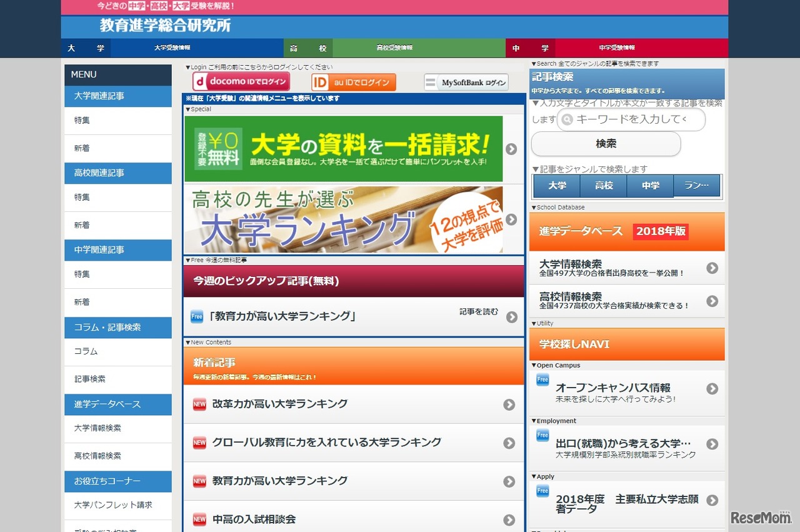Click arrow icon on 大学の資料を一括請求 banner

511,149
